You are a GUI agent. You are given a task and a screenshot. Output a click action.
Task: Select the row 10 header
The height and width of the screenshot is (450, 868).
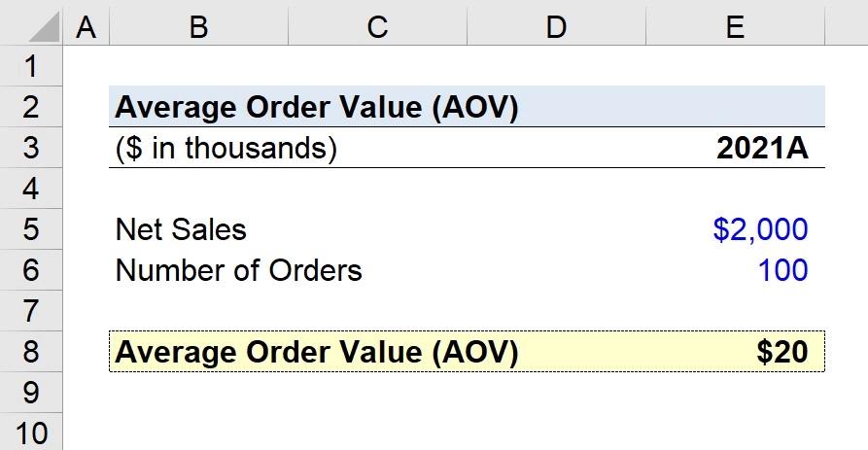pyautogui.click(x=31, y=433)
